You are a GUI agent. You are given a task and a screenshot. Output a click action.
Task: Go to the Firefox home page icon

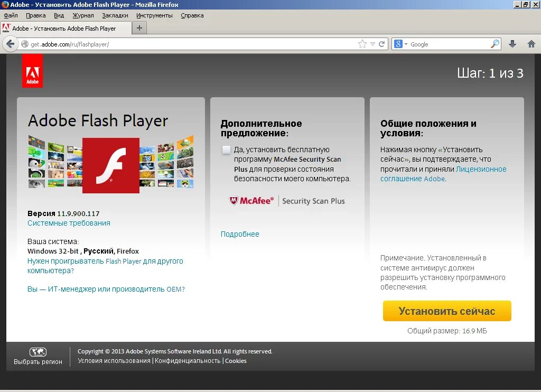coord(531,44)
